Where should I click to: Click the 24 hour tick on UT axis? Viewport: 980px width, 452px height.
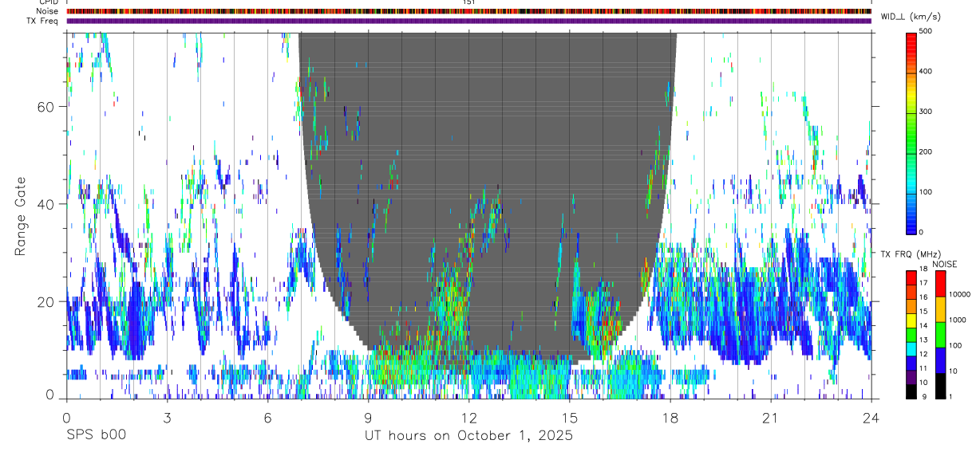click(x=871, y=418)
